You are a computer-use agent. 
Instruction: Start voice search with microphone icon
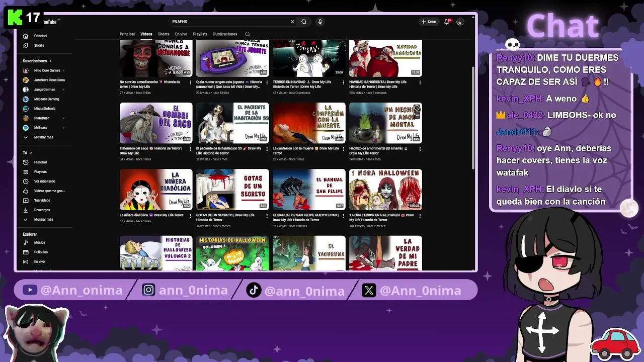click(x=320, y=22)
